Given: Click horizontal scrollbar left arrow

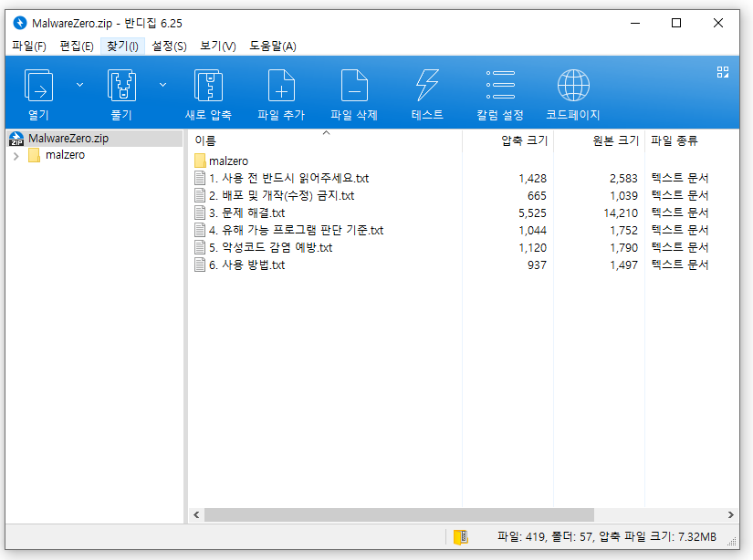Looking at the screenshot, I should [x=196, y=515].
